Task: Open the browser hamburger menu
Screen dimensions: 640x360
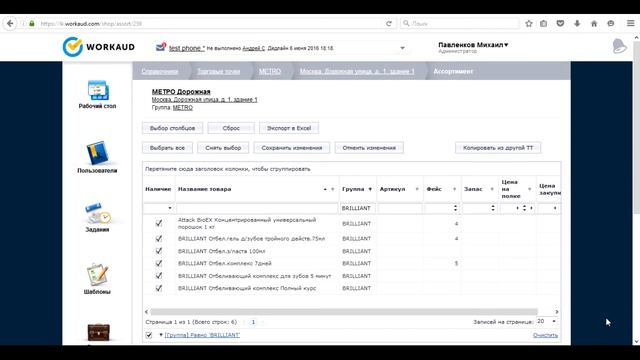Action: [631, 24]
